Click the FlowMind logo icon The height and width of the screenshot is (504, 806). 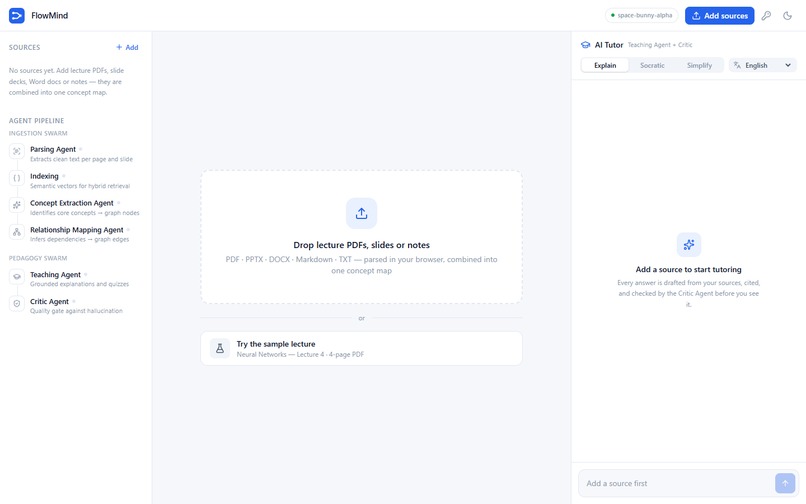click(17, 15)
